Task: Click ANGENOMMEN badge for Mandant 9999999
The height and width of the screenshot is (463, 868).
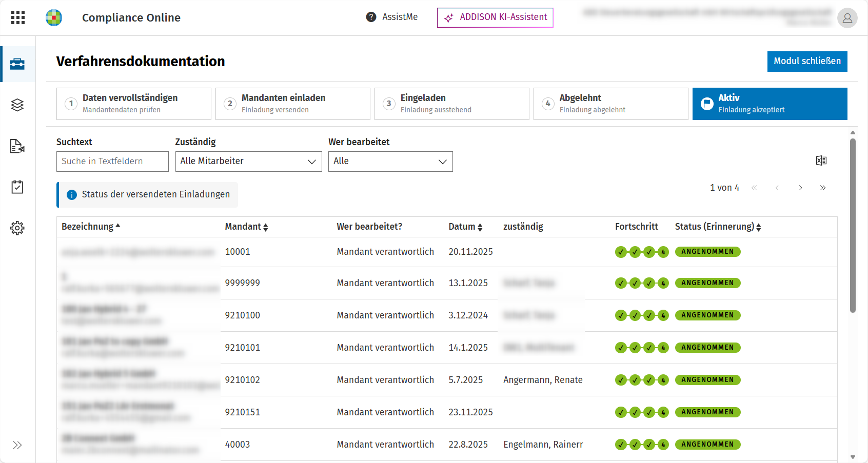Action: (x=707, y=283)
